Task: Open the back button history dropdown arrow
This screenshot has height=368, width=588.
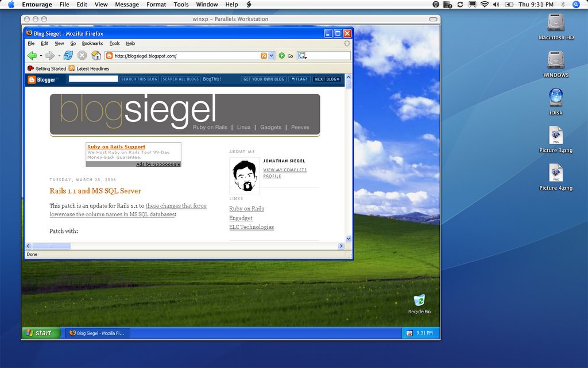Action: pyautogui.click(x=41, y=56)
